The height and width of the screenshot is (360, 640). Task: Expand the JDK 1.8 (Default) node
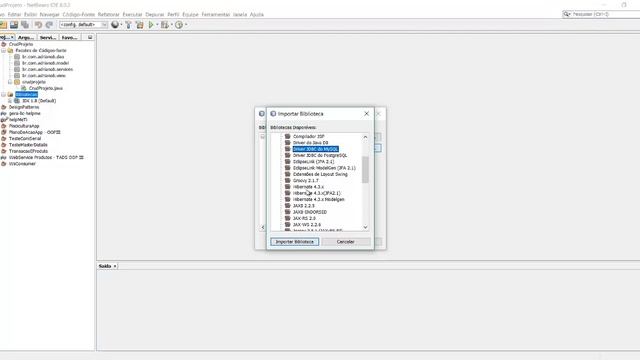point(10,101)
